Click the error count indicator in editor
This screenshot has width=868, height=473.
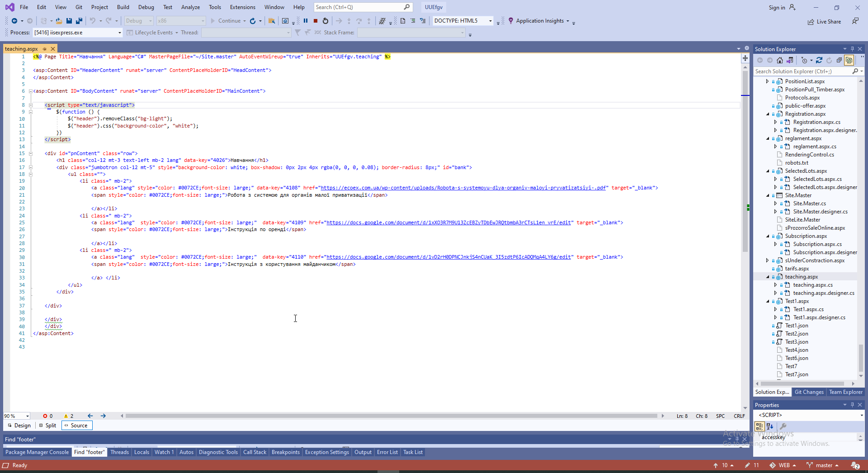tap(47, 416)
